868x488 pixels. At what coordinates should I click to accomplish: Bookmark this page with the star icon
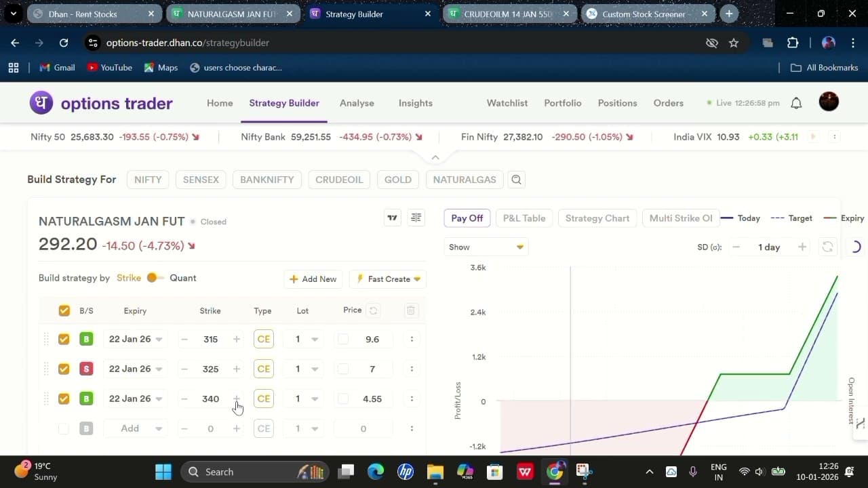(734, 43)
